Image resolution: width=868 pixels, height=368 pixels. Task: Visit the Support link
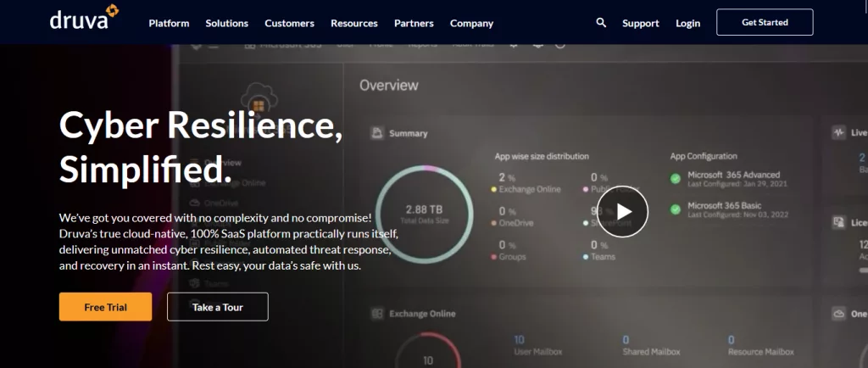[x=640, y=23]
